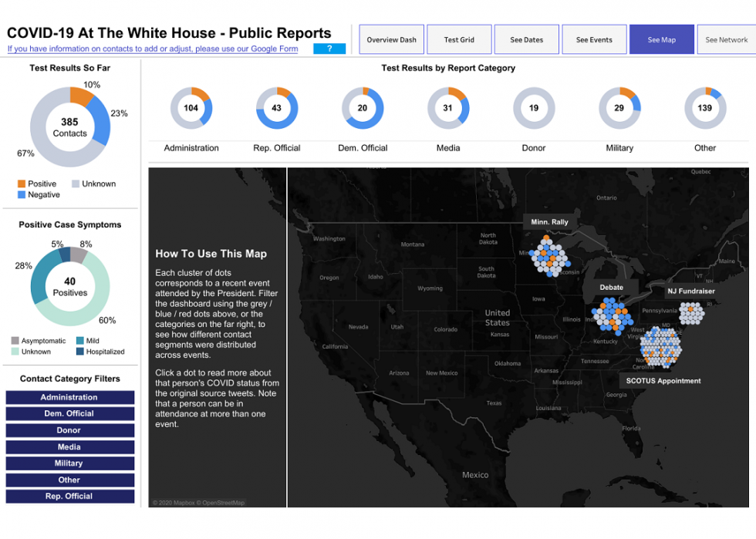Click the Contact Category Filters heading
This screenshot has width=756, height=539.
click(70, 379)
